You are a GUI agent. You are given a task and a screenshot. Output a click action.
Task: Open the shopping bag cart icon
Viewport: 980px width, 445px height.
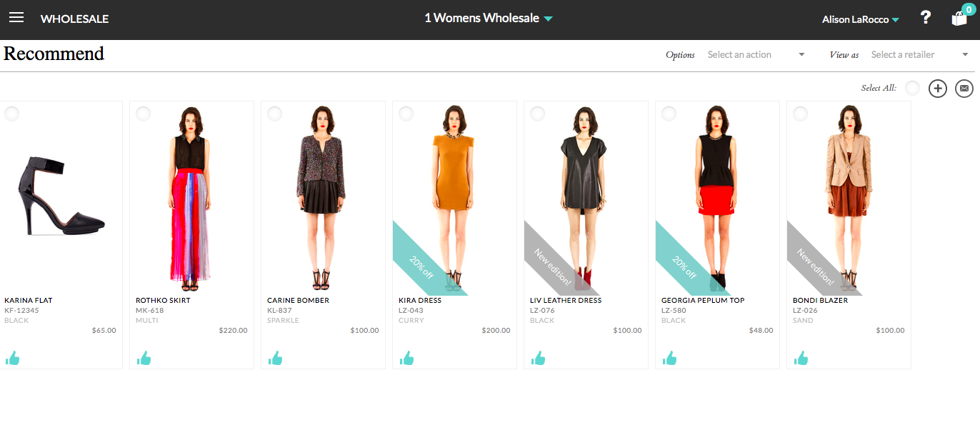(x=959, y=19)
